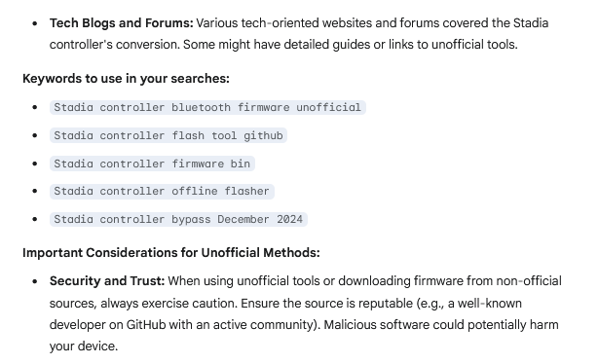The height and width of the screenshot is (364, 599).
Task: Click 'December 2024' in the last keyword chip
Action: pyautogui.click(x=260, y=219)
